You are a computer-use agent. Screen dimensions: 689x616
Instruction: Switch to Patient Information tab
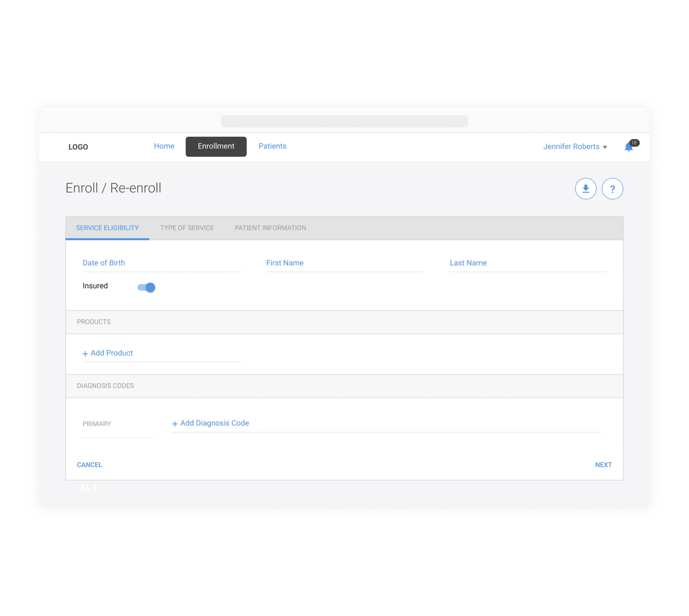(x=270, y=228)
